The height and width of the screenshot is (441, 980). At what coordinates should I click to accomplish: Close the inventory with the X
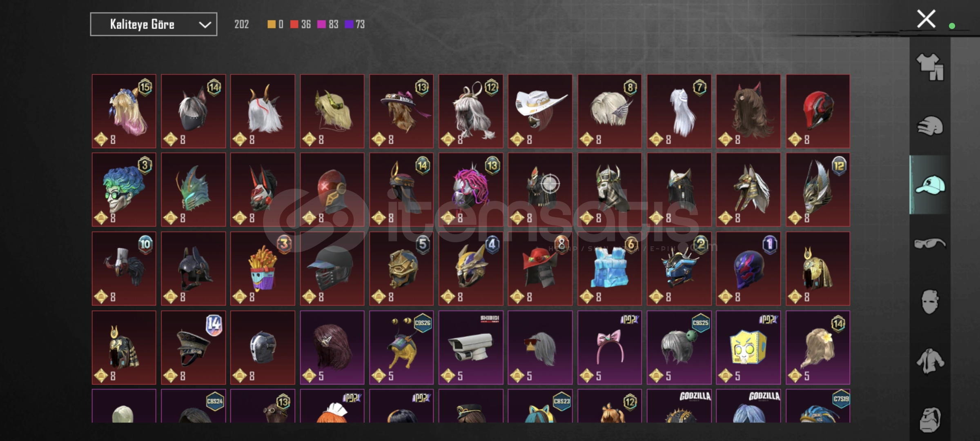[926, 19]
